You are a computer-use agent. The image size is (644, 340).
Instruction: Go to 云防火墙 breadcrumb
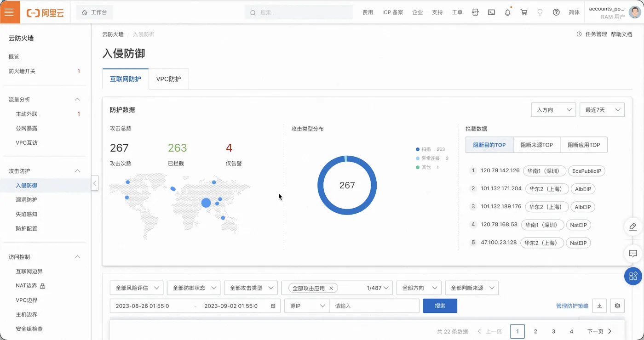(113, 34)
